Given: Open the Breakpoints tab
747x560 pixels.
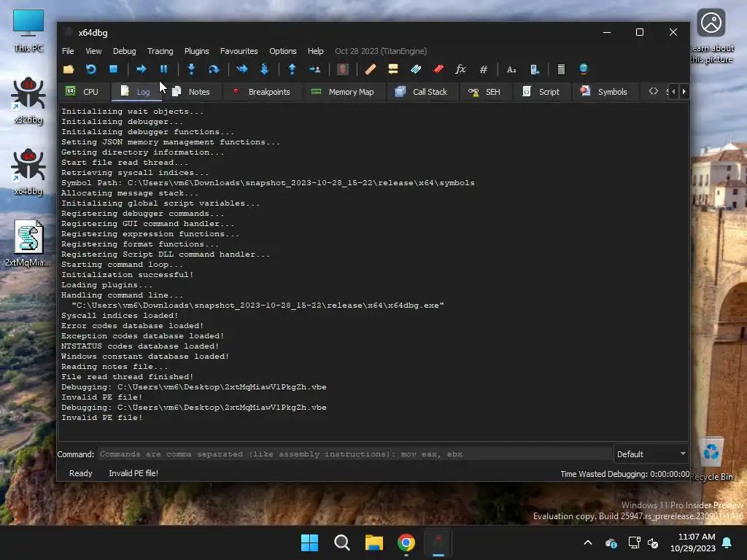Looking at the screenshot, I should (x=262, y=92).
